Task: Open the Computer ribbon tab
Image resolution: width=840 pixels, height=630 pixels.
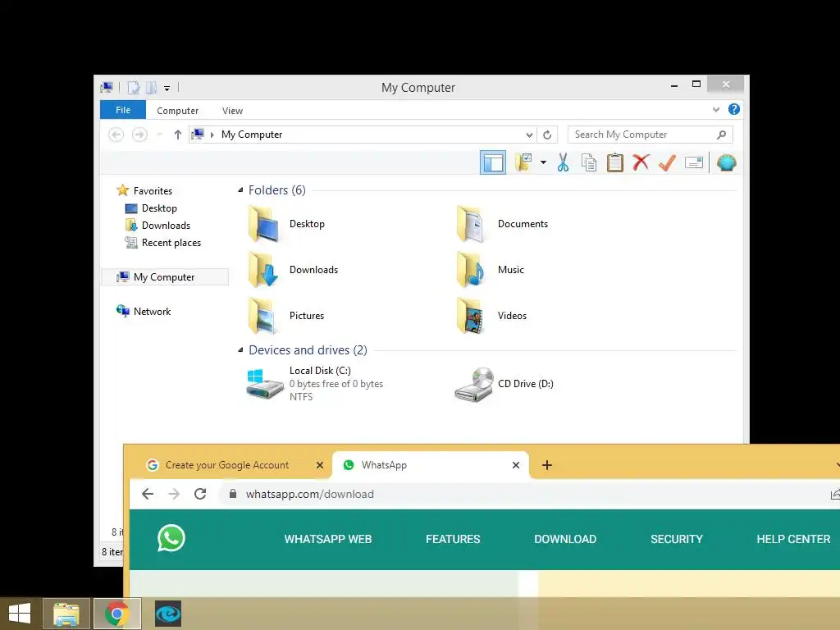Action: pyautogui.click(x=177, y=111)
